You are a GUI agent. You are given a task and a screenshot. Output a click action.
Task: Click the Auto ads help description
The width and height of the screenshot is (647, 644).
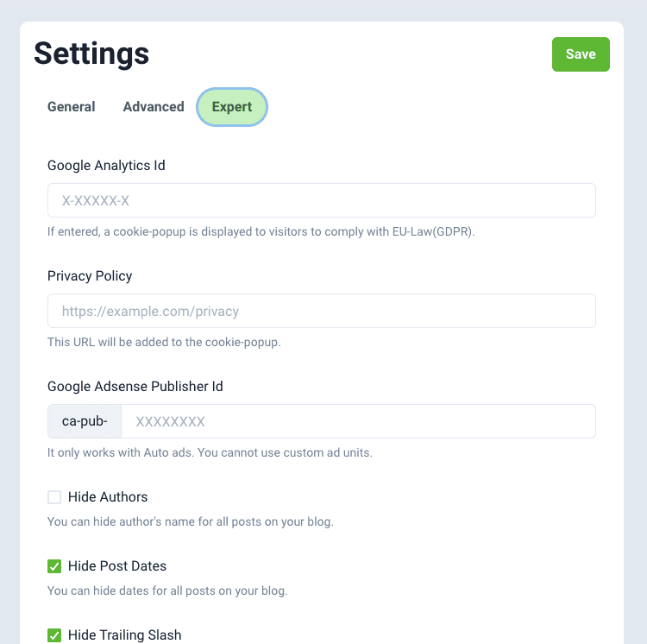210,452
